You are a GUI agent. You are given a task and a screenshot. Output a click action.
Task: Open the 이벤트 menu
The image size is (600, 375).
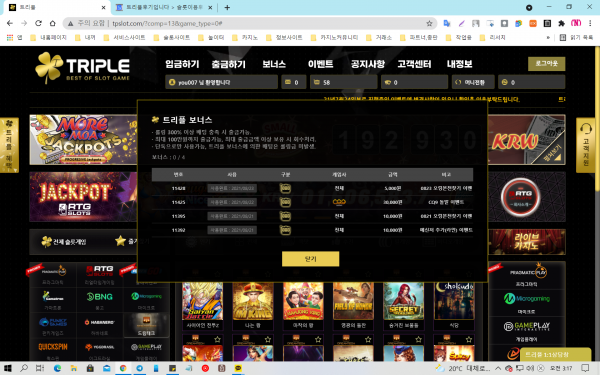pyautogui.click(x=321, y=64)
